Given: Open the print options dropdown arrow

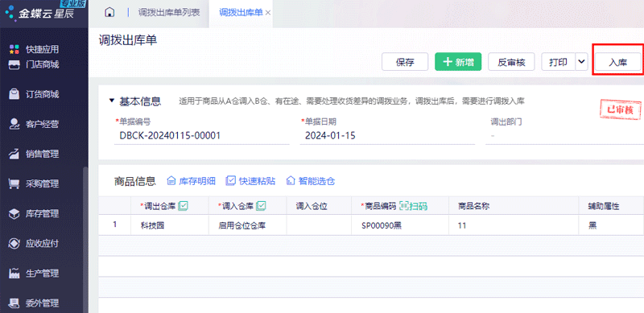Looking at the screenshot, I should (x=581, y=62).
